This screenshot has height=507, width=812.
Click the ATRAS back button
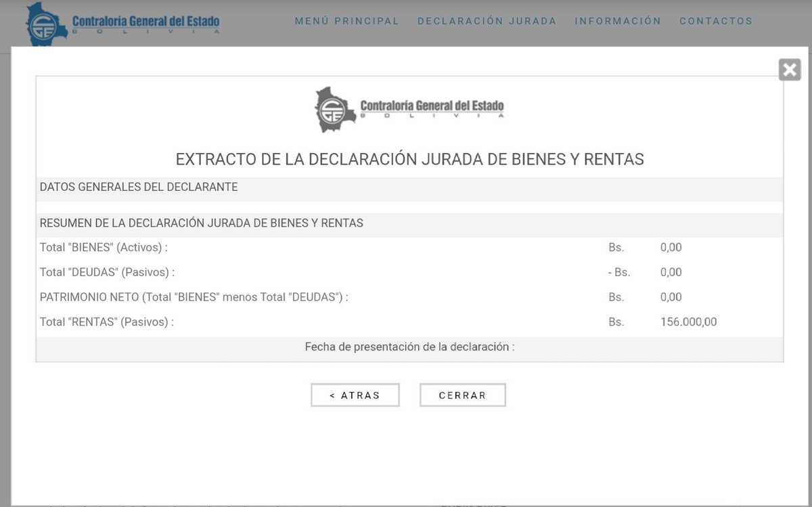(355, 395)
